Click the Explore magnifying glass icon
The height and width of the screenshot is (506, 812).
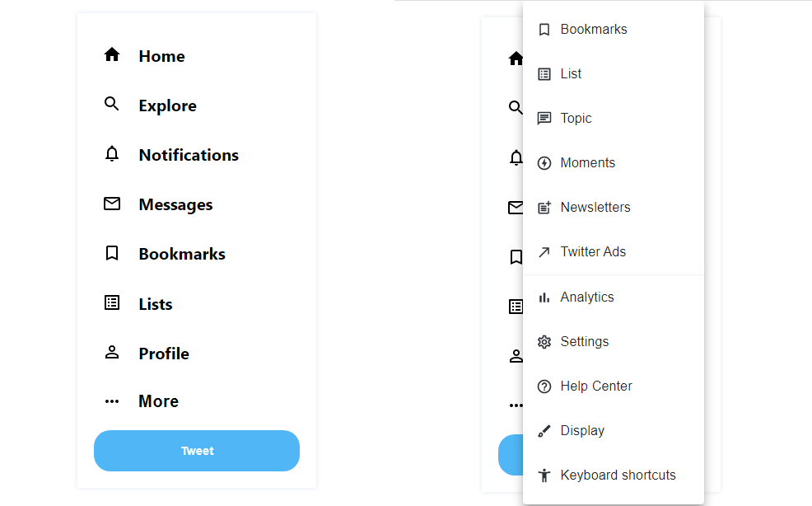tap(112, 105)
